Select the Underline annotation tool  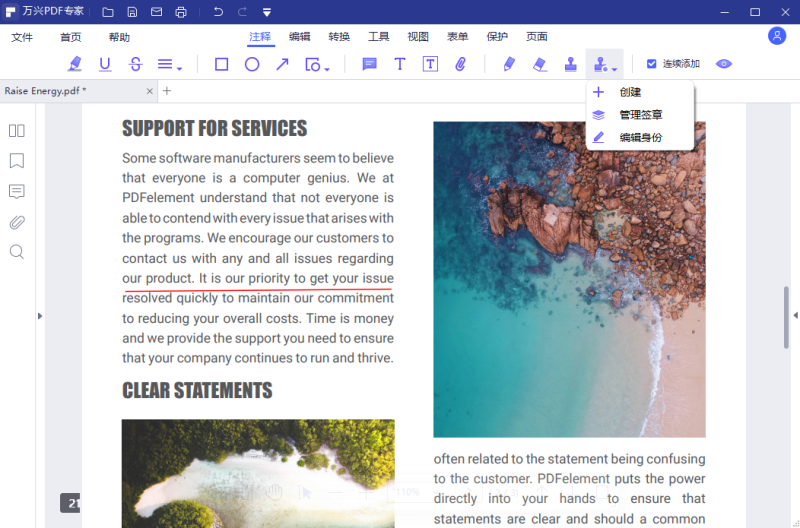click(105, 64)
